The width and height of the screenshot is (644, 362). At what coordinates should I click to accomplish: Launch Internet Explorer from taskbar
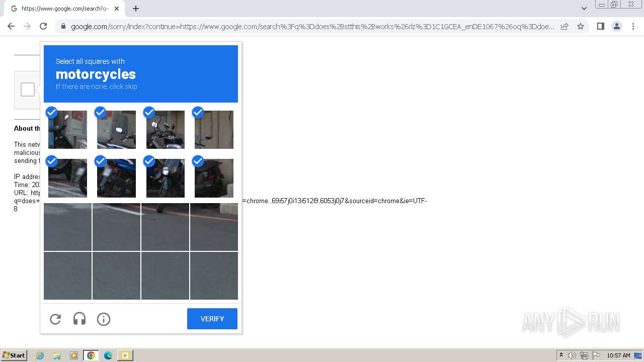coord(40,355)
